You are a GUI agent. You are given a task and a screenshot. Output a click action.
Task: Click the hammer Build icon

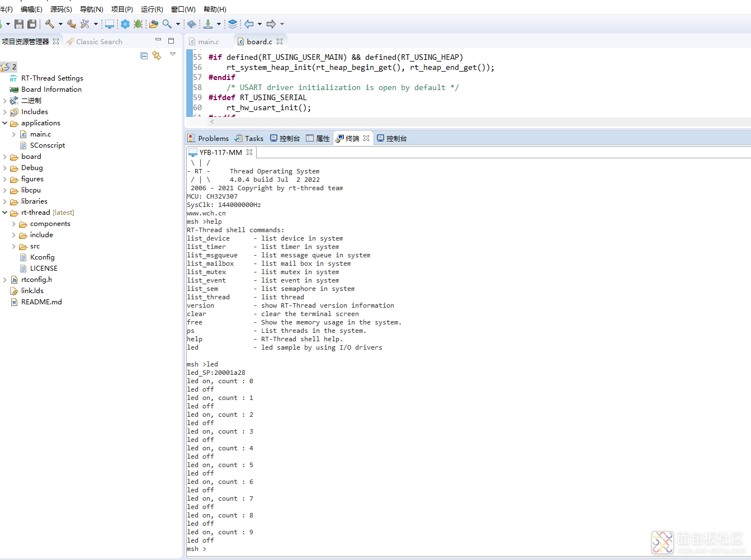point(50,24)
